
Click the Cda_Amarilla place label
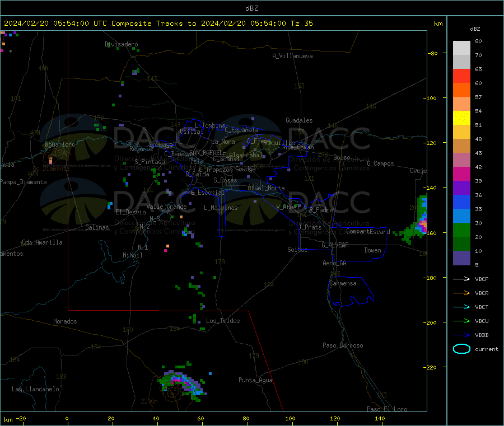click(x=42, y=242)
